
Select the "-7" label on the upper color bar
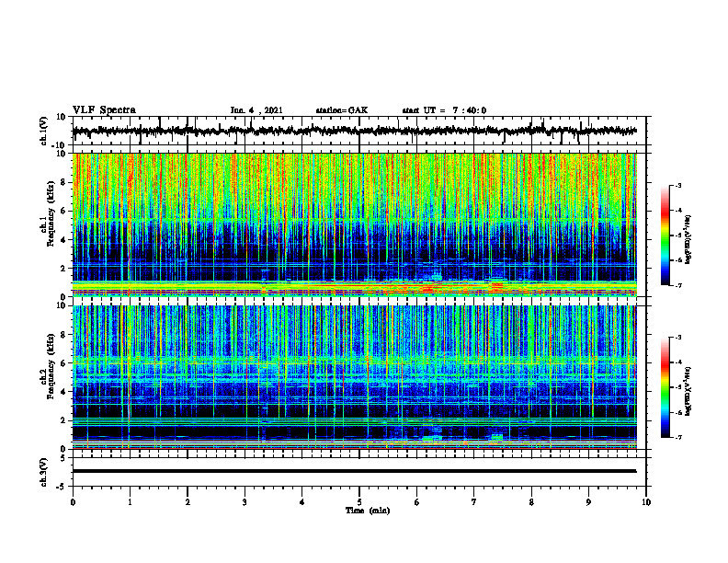click(x=677, y=285)
